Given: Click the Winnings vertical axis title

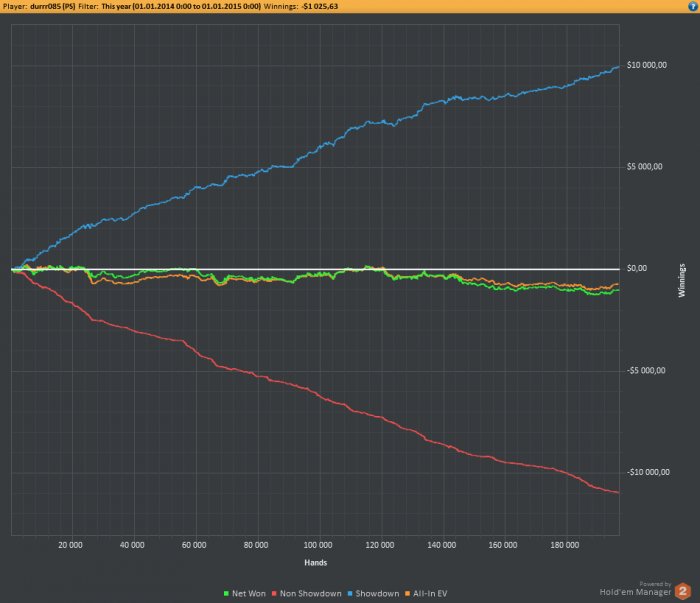Looking at the screenshot, I should [x=682, y=280].
